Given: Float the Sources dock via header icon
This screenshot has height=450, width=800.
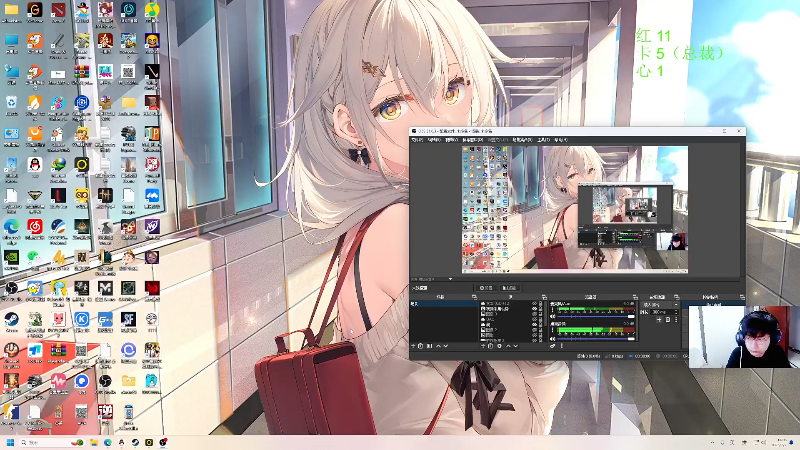Looking at the screenshot, I should pos(544,297).
